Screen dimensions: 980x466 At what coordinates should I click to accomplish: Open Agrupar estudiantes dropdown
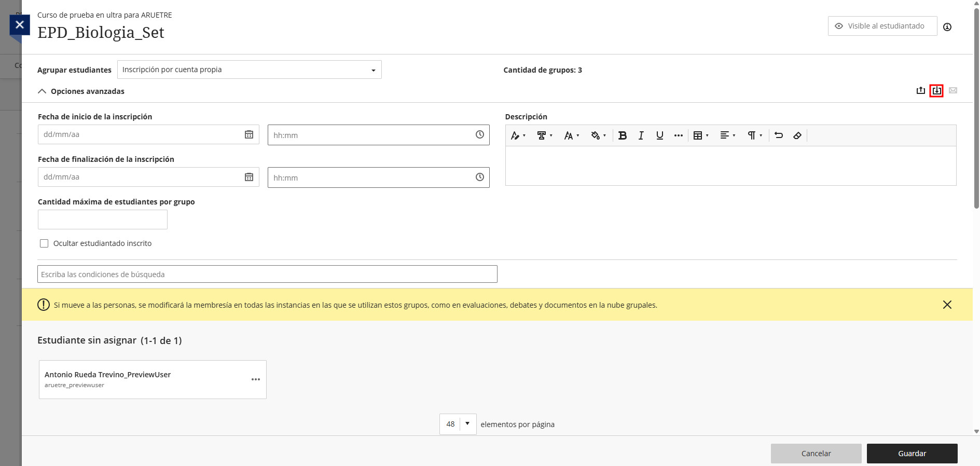(x=249, y=70)
